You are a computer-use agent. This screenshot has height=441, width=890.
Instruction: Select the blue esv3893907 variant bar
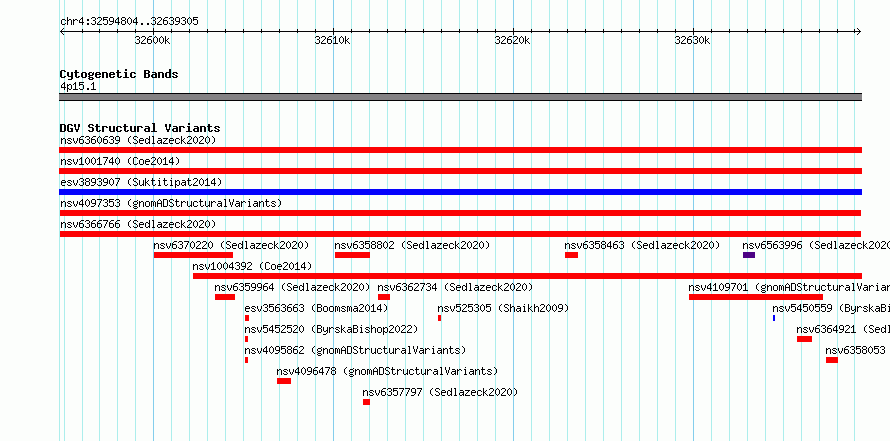click(x=460, y=192)
